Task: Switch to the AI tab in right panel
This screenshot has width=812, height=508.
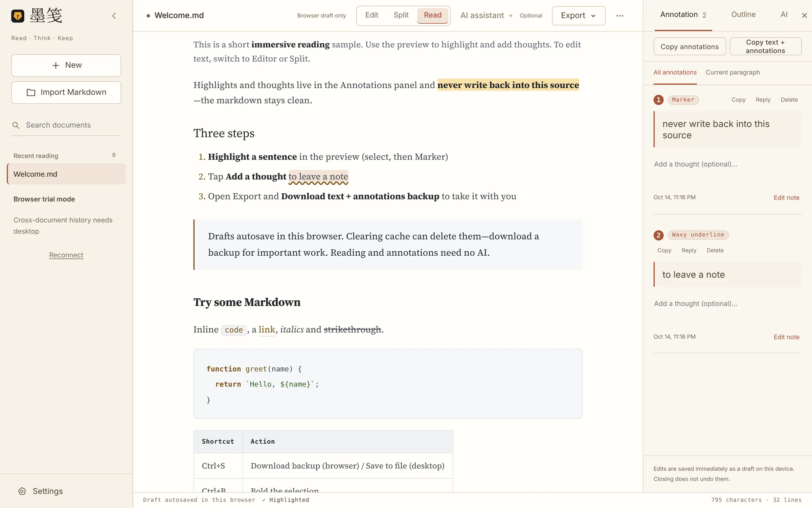Action: coord(784,15)
